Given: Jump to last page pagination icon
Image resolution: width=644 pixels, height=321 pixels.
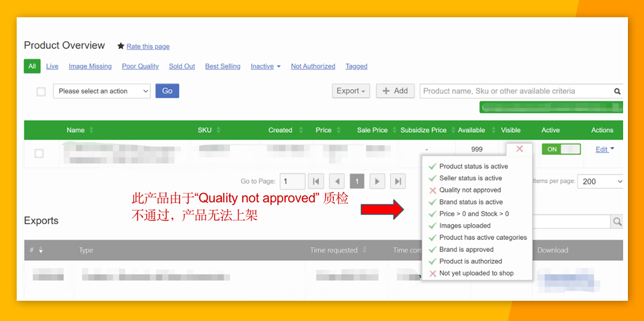Looking at the screenshot, I should 398,182.
